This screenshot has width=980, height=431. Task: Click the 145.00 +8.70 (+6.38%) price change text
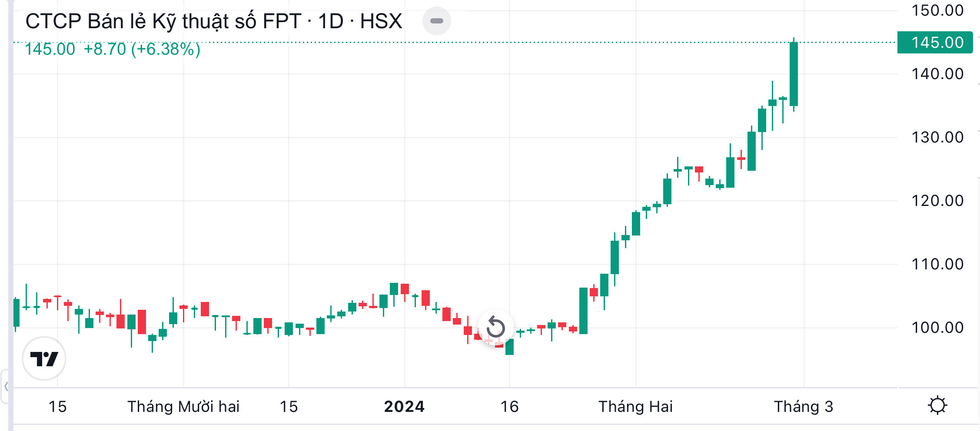pos(112,50)
